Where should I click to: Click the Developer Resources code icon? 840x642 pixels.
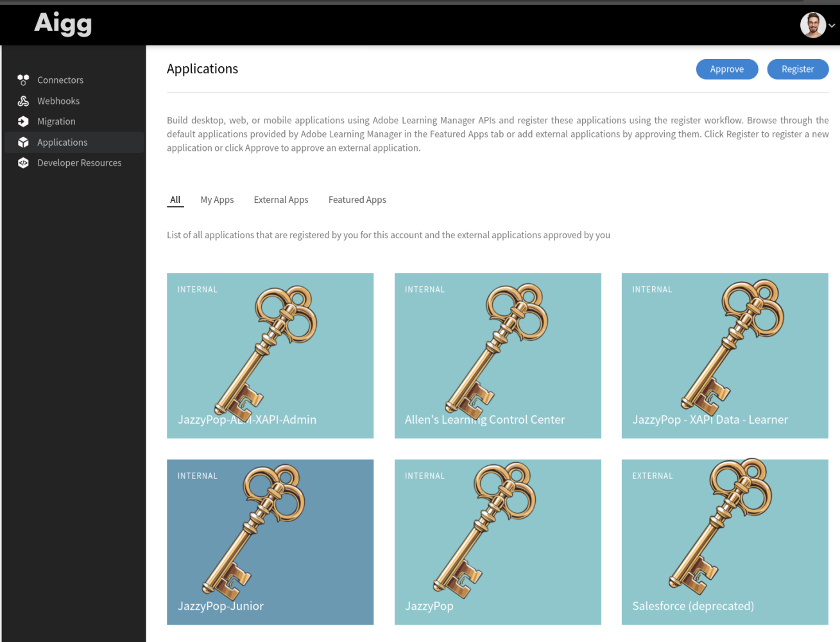[x=23, y=163]
